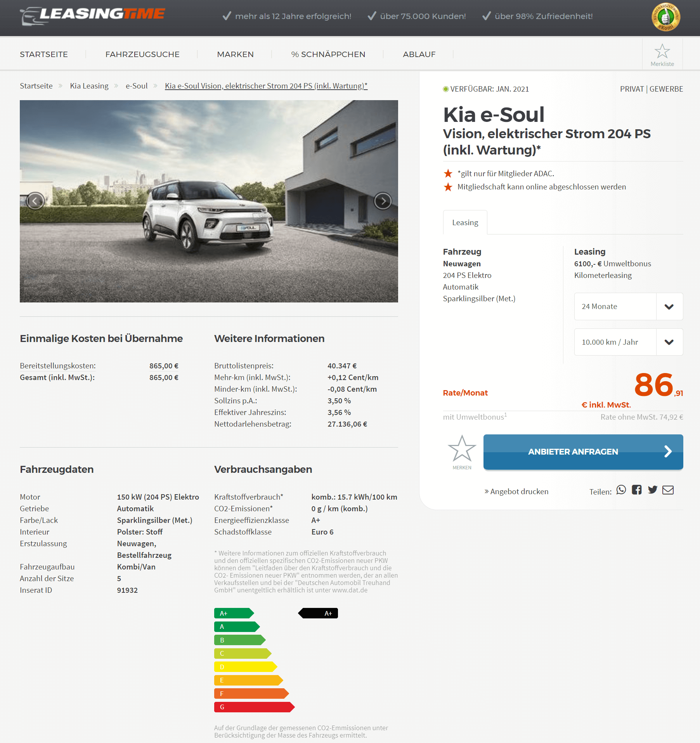Click the red G efficiency bar
This screenshot has height=743, width=700.
point(254,707)
